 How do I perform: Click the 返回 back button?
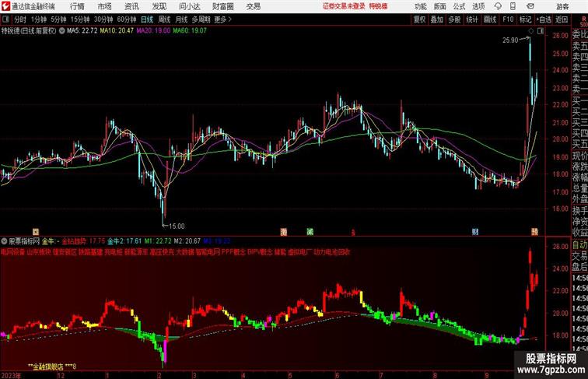562,19
